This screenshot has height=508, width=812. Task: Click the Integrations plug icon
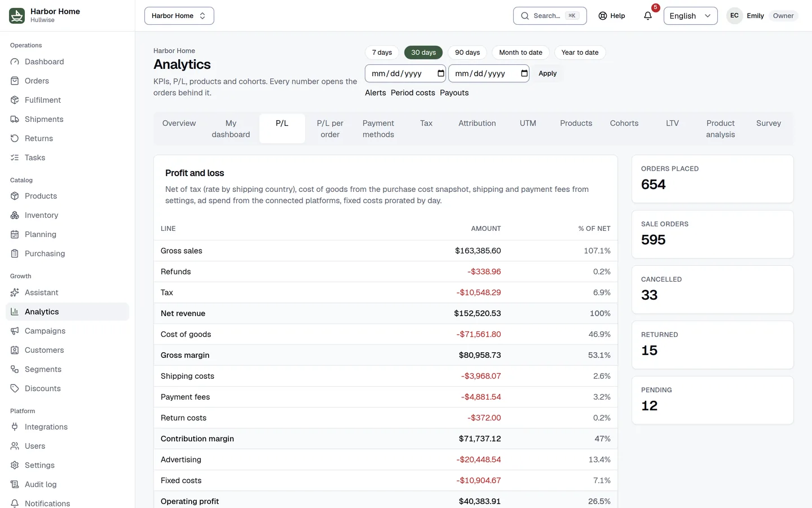point(15,427)
